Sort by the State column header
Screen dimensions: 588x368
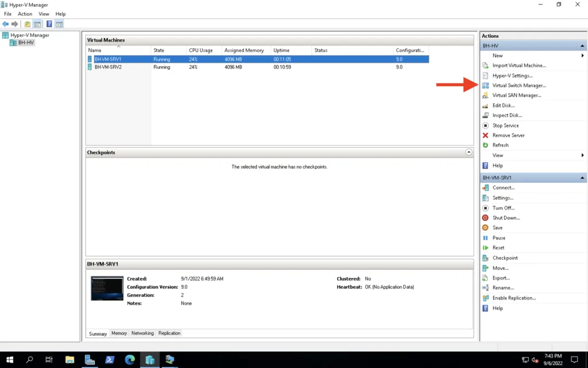[x=168, y=51]
